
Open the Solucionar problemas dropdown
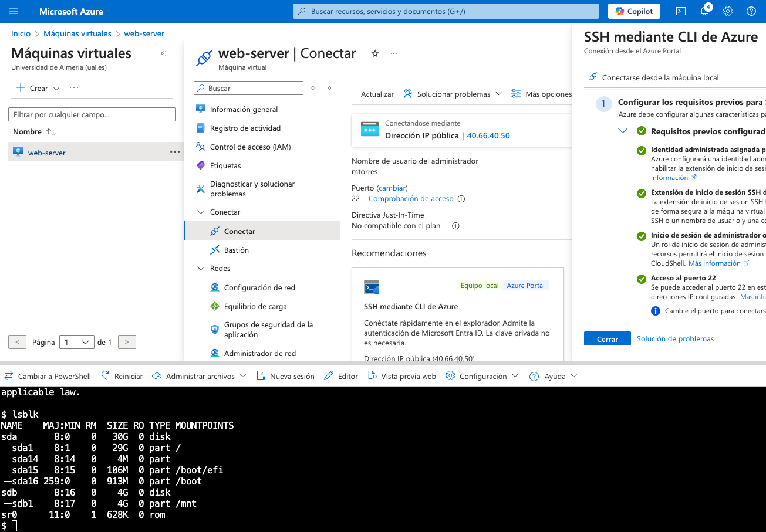(x=453, y=94)
